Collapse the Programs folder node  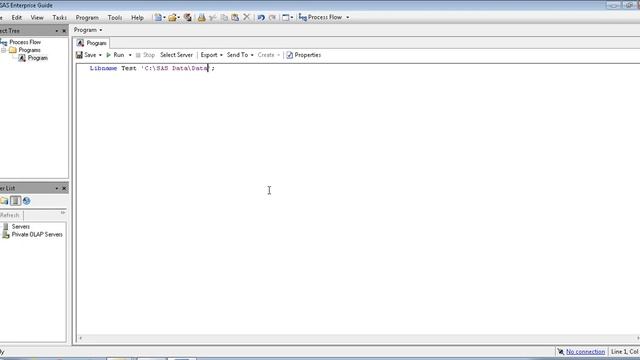point(4,50)
